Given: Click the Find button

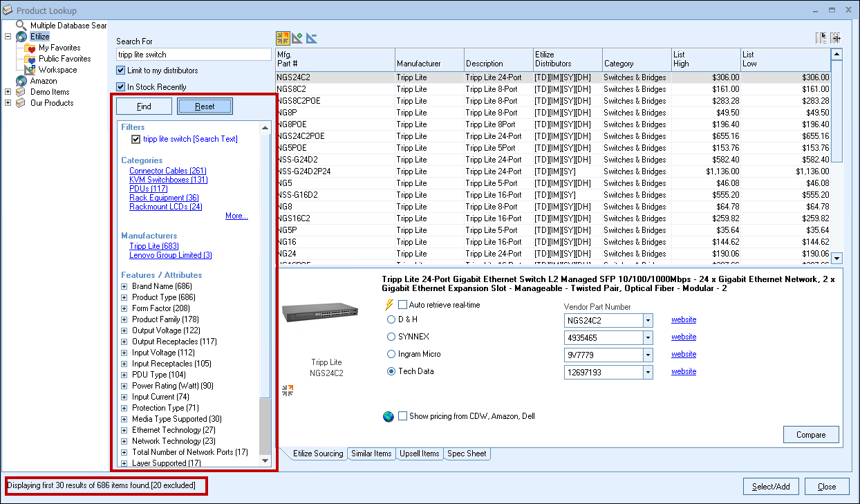Looking at the screenshot, I should 144,106.
